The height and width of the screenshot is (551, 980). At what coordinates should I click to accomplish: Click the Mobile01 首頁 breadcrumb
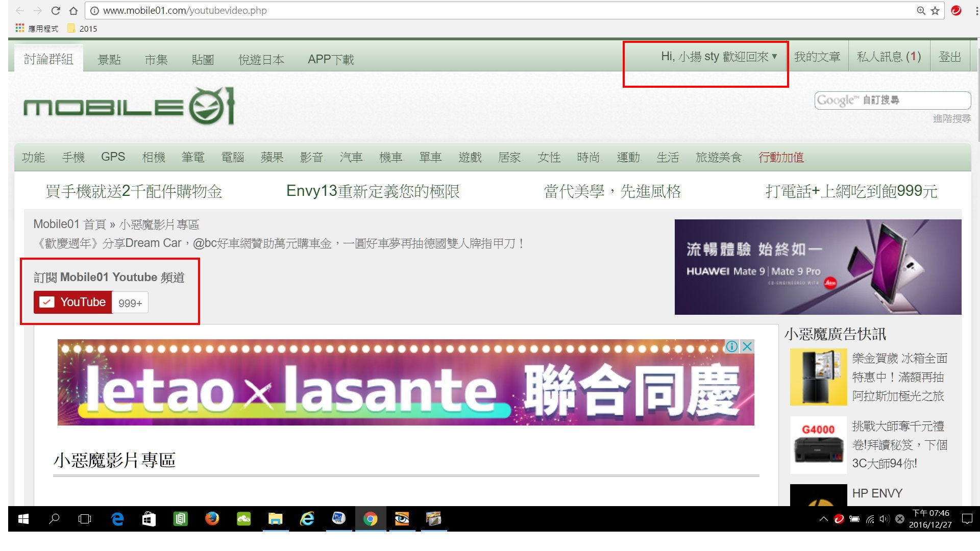point(69,224)
